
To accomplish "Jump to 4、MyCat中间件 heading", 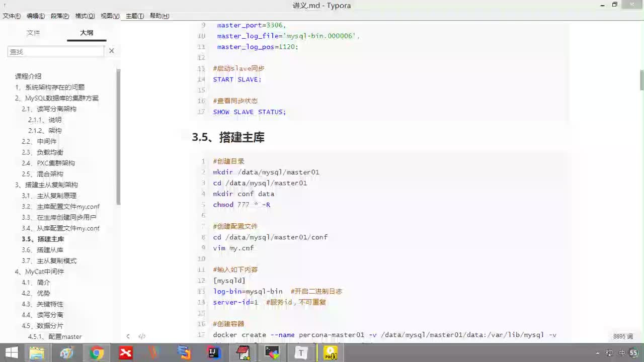I will pyautogui.click(x=40, y=271).
